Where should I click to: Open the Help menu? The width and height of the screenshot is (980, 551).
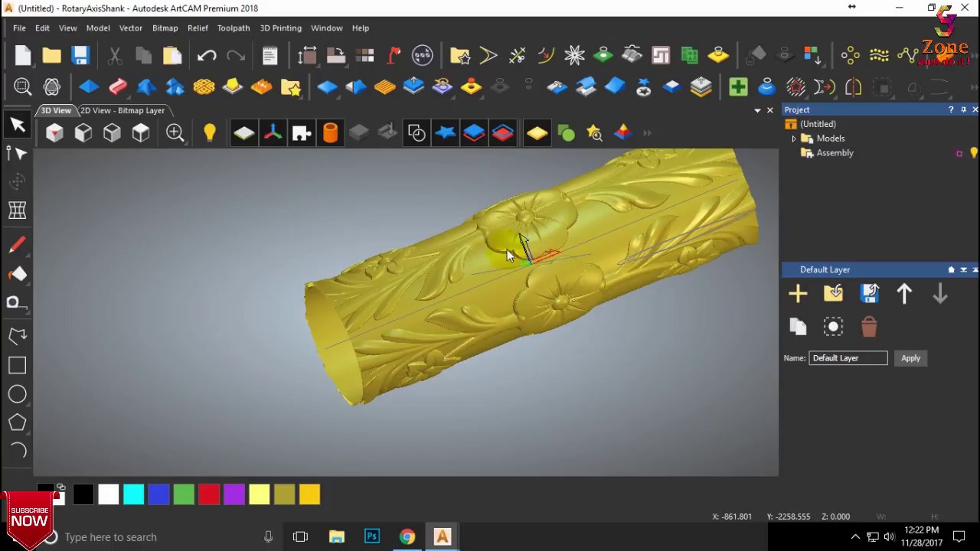tap(360, 28)
